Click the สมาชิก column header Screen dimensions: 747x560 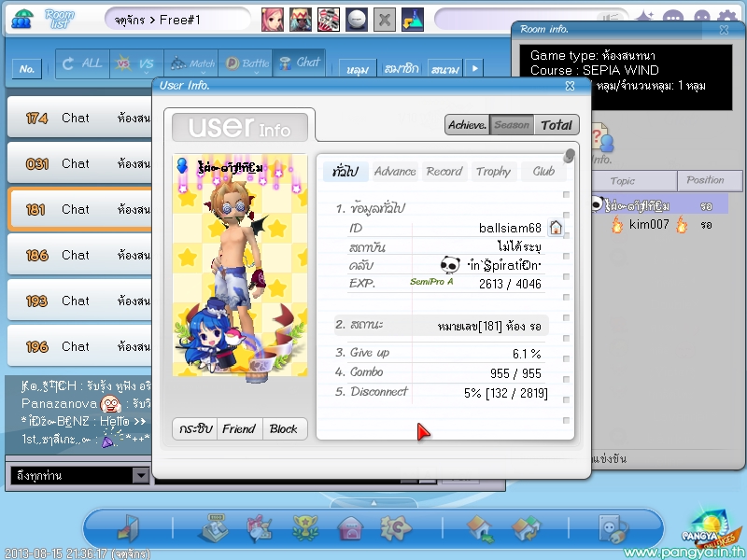pos(402,69)
